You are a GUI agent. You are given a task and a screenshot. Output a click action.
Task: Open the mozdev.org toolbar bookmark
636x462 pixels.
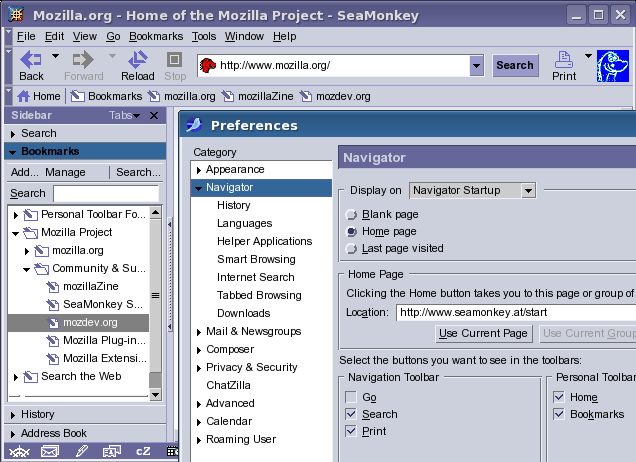(x=335, y=97)
